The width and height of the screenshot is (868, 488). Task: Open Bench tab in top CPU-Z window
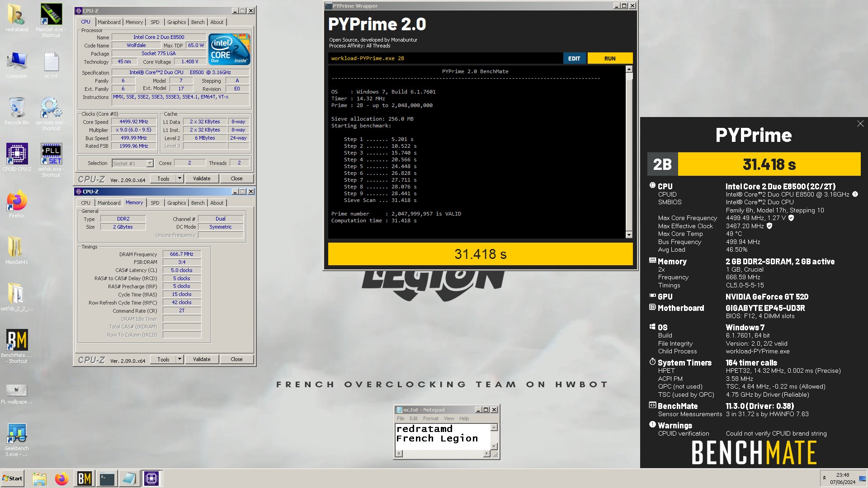198,22
